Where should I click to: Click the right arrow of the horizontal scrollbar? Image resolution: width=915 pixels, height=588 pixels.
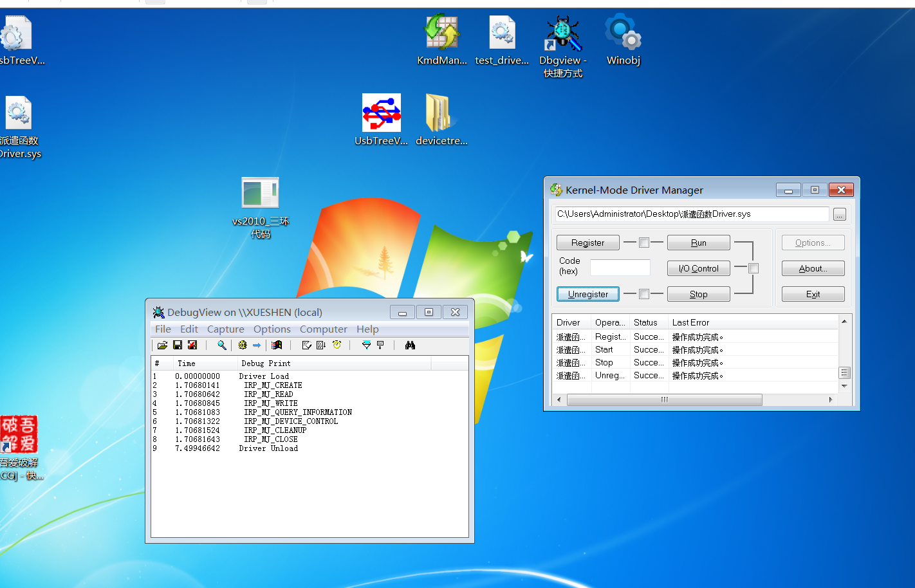pyautogui.click(x=831, y=400)
